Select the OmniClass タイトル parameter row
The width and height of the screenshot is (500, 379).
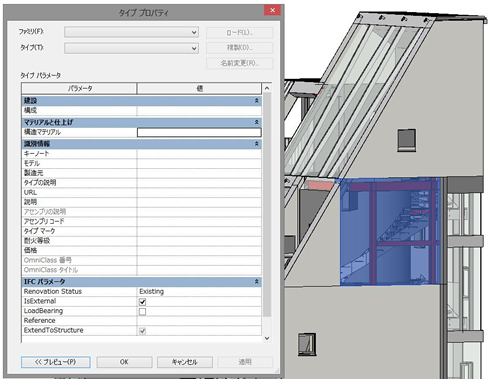click(142, 270)
